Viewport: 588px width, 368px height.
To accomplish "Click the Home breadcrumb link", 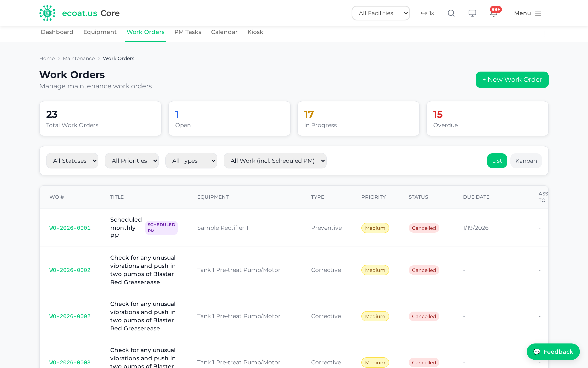I will (x=47, y=58).
